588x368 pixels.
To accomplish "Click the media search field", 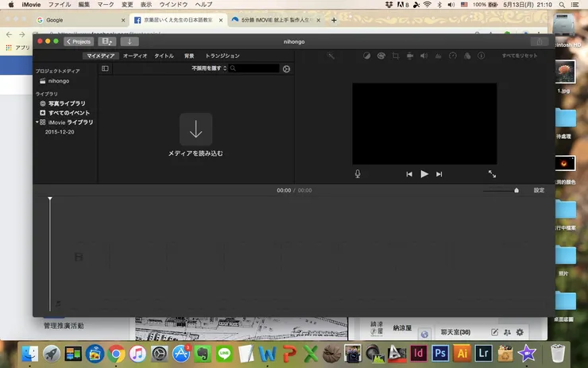I will (x=254, y=68).
